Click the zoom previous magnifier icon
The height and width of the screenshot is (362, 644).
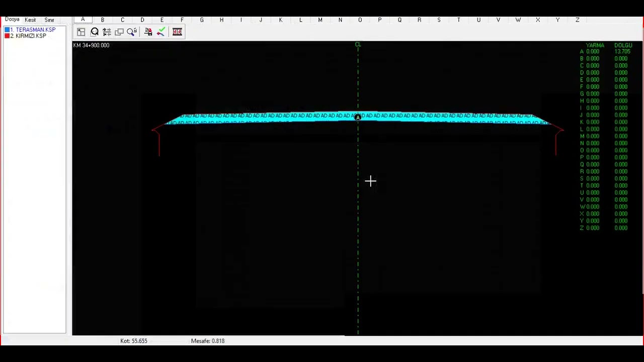132,32
